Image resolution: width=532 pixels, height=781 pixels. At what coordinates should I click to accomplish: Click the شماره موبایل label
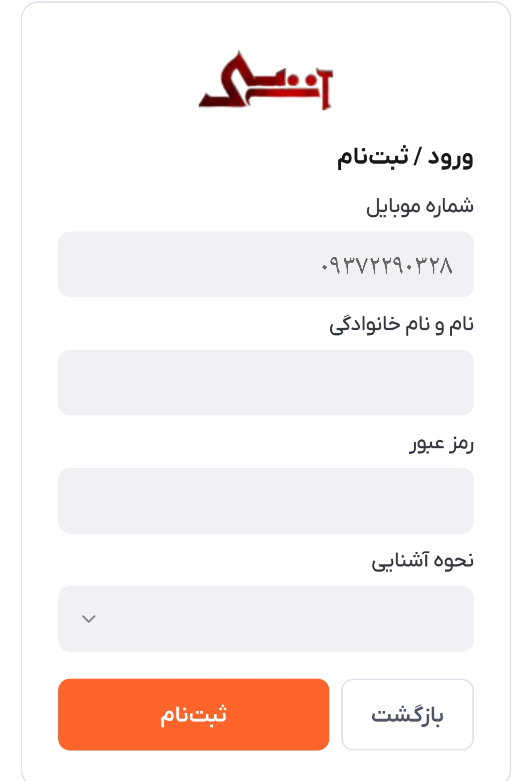[420, 207]
